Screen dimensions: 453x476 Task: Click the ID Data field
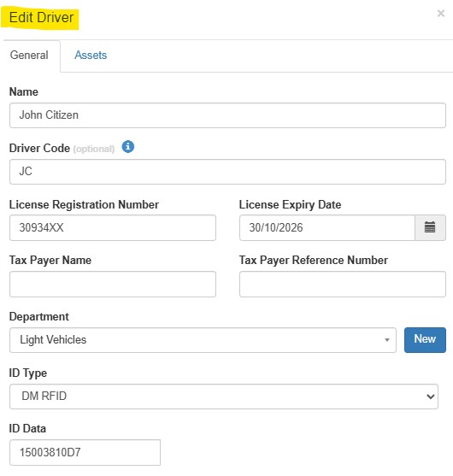coord(85,452)
